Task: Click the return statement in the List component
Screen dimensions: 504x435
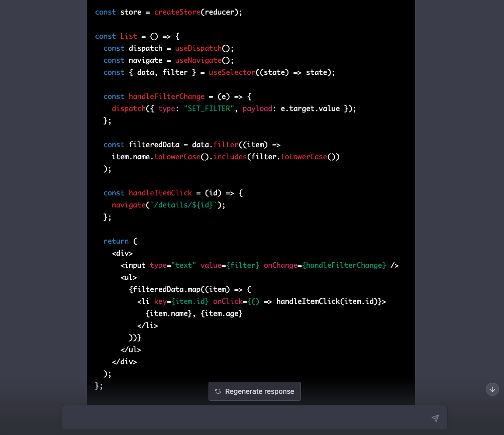Action: tap(116, 241)
